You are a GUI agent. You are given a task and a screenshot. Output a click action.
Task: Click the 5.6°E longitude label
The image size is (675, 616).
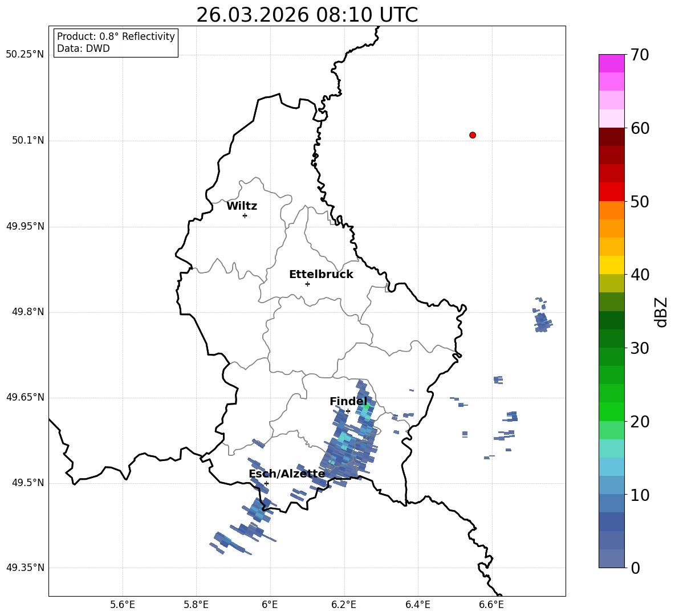[x=123, y=605]
